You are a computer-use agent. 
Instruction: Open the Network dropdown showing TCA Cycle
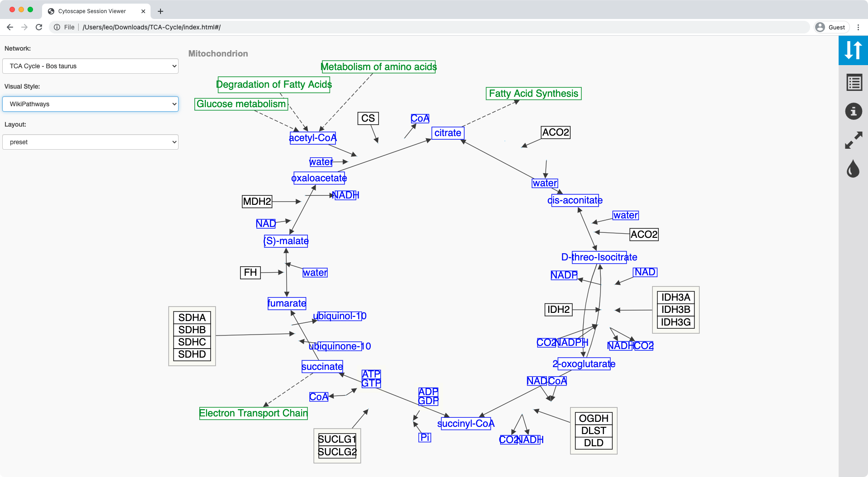[x=90, y=66]
